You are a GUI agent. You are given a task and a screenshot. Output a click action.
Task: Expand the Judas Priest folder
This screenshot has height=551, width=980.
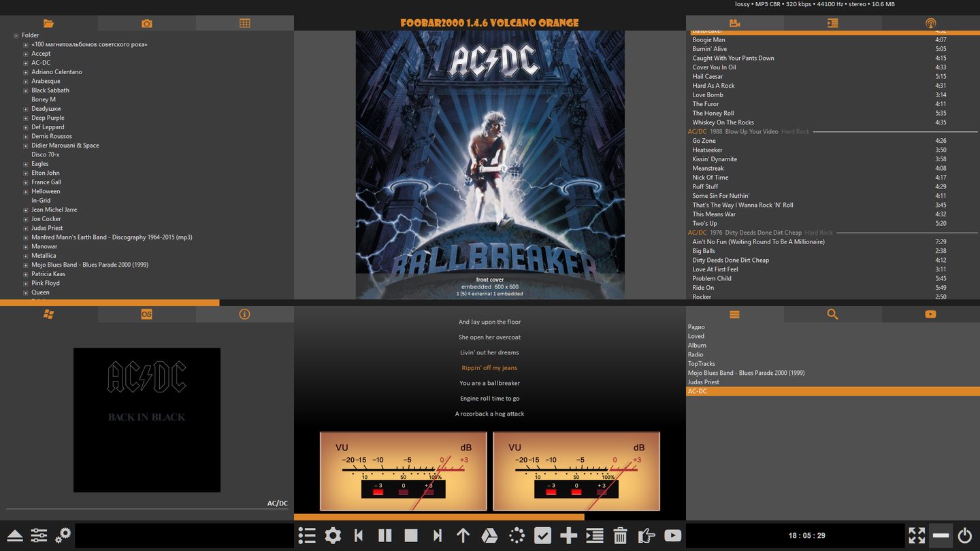pos(26,228)
